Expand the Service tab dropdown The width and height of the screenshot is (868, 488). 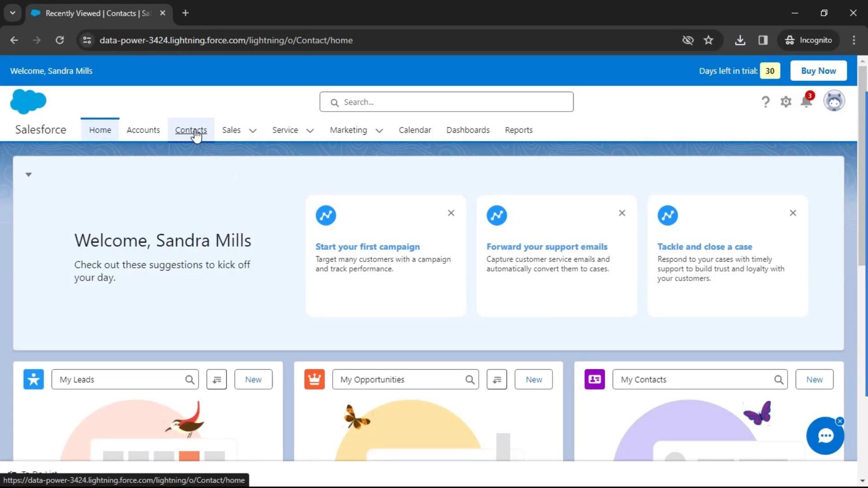[x=310, y=131]
